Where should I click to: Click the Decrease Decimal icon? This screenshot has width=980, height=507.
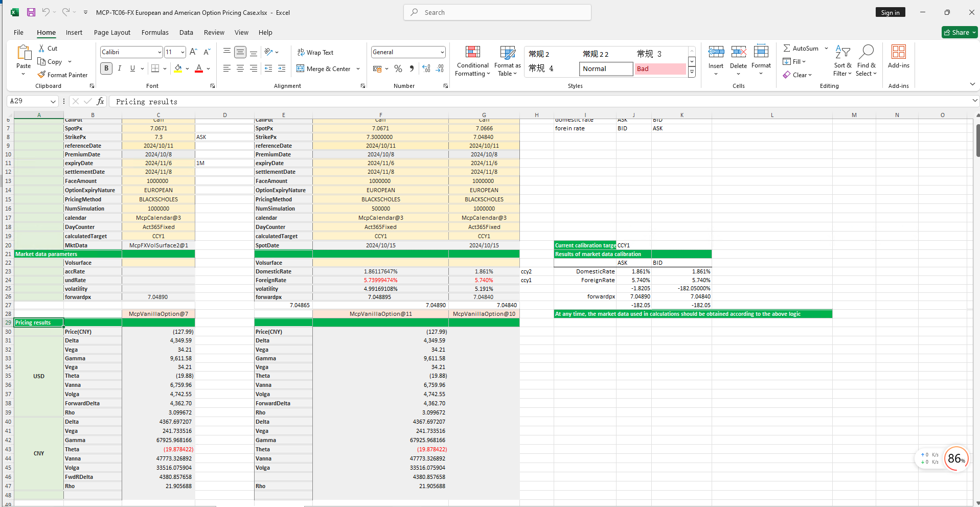440,68
